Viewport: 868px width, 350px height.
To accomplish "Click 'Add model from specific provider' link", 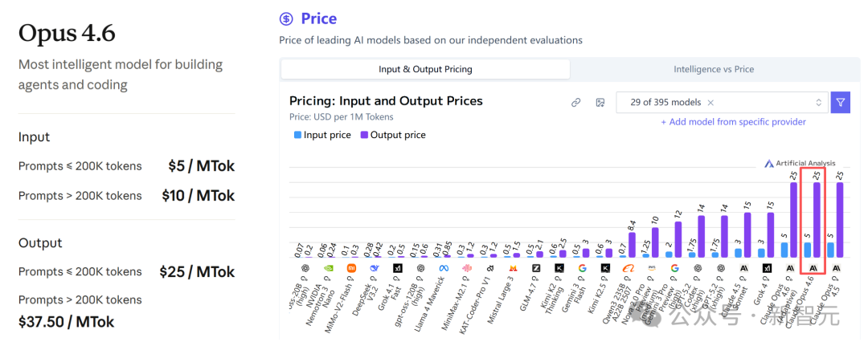I will click(x=733, y=122).
